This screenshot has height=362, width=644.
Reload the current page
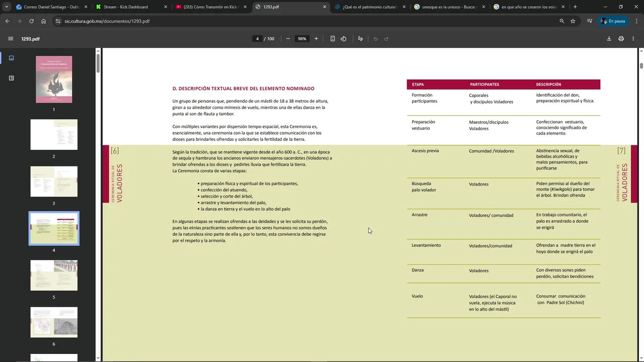coord(31,21)
